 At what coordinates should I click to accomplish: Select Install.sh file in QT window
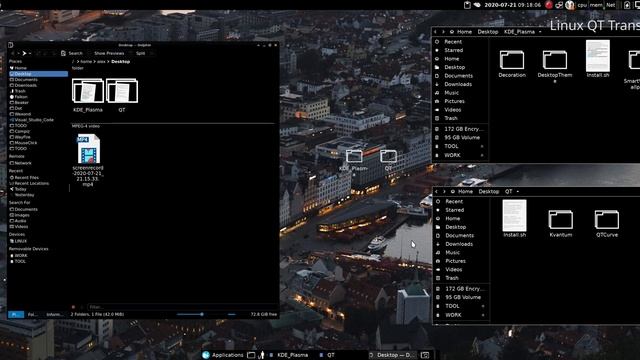(x=514, y=219)
